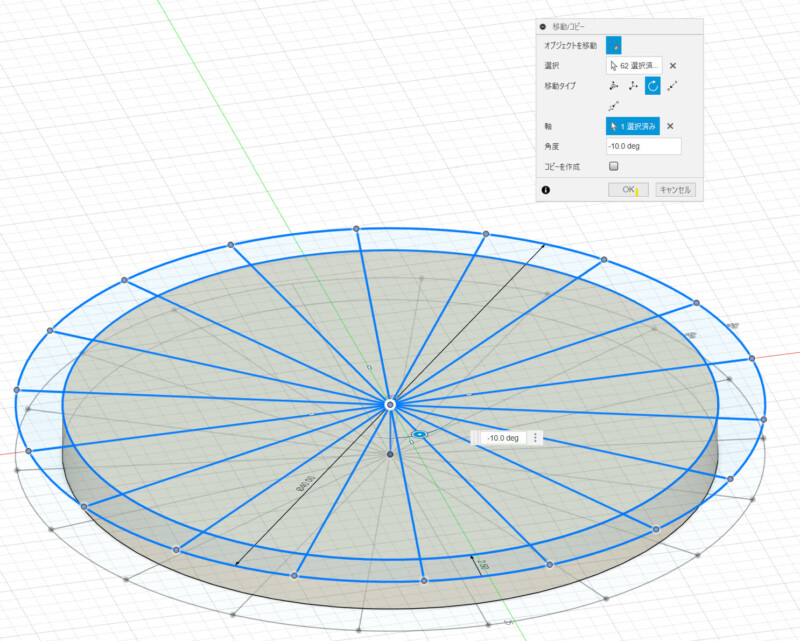
Task: Open the info icon in the dialog footer
Action: click(546, 190)
